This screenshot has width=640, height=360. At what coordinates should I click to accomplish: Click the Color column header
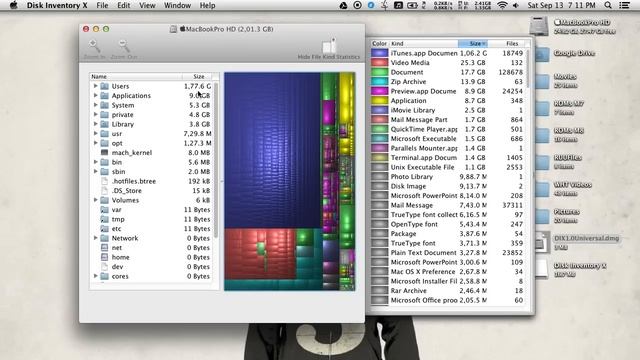[x=379, y=43]
